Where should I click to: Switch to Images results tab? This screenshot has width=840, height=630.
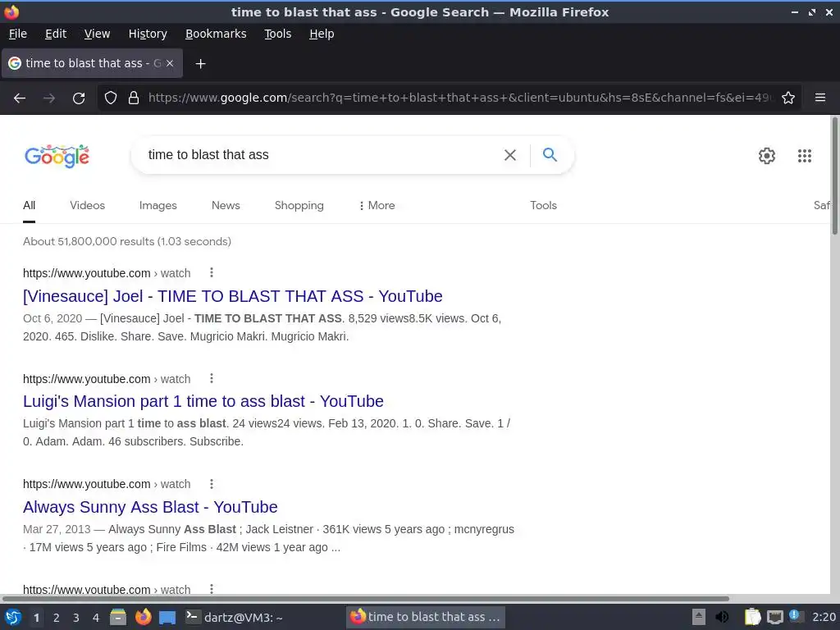pos(158,205)
